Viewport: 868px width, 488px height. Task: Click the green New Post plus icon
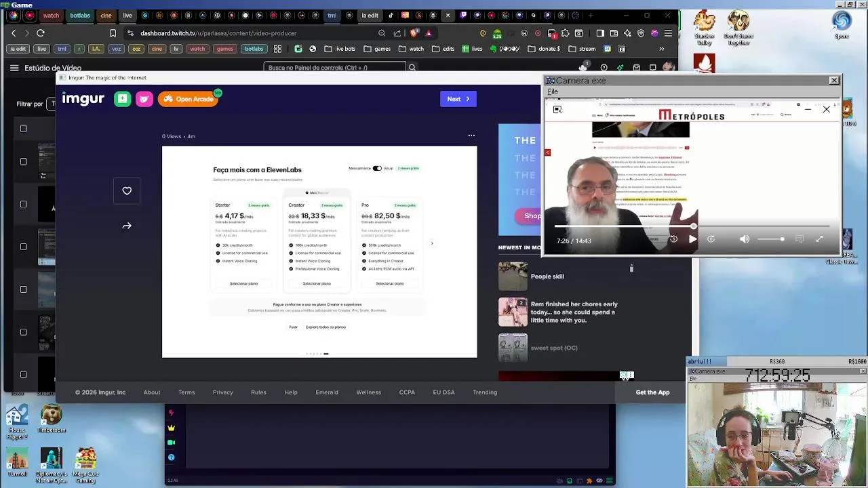click(x=122, y=99)
